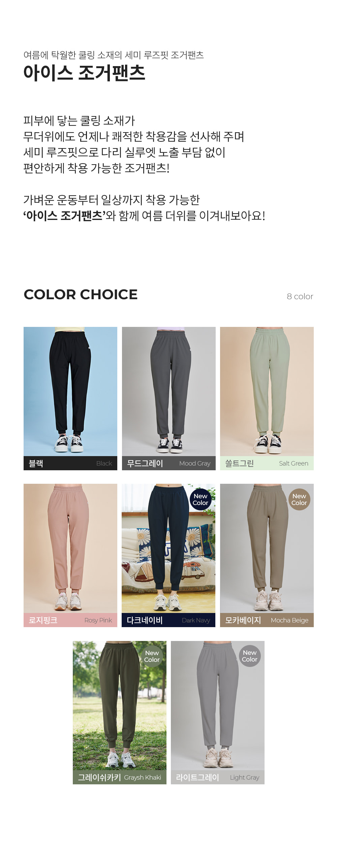Screen dimensions: 337x868
Task: Select the Mood Gray pants photo
Action: point(168,391)
